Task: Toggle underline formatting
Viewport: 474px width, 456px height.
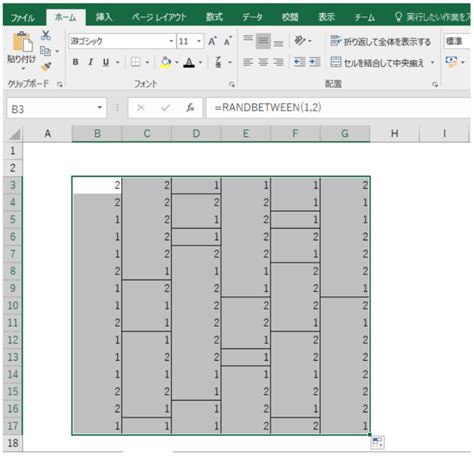Action: 106,62
